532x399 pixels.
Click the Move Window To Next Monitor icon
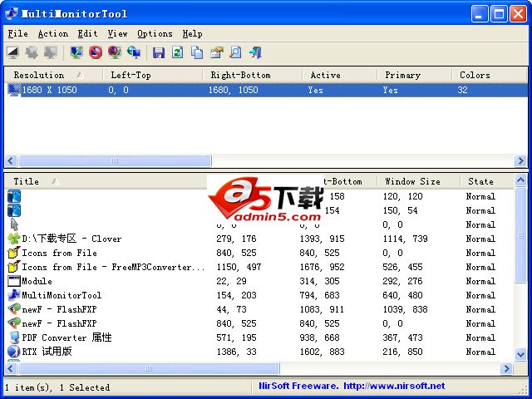[x=32, y=52]
